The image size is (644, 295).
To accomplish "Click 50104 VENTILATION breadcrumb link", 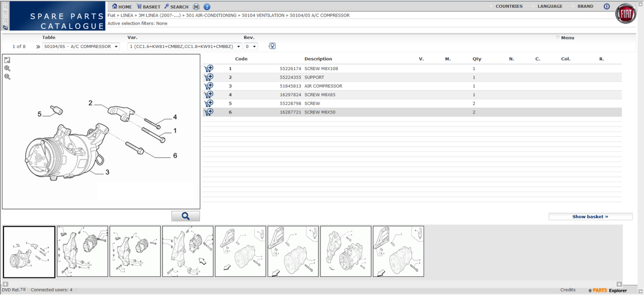I will (263, 16).
